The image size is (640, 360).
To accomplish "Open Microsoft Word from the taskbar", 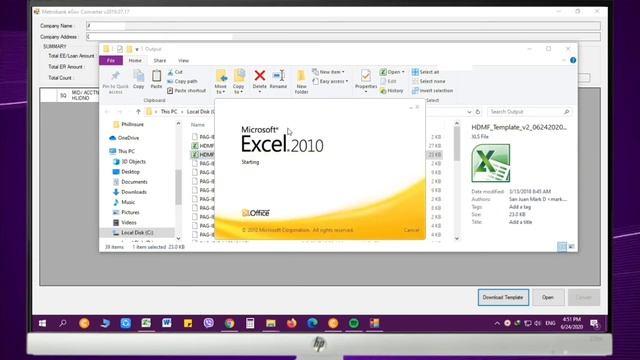I will coord(167,323).
